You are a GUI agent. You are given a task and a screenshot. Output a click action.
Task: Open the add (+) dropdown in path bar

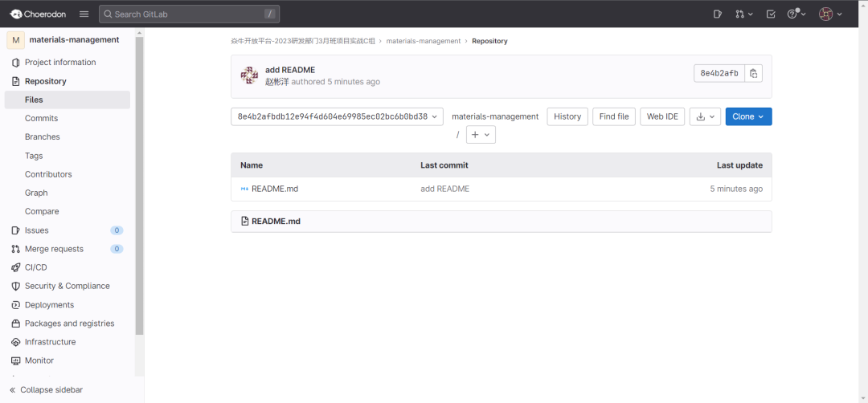pos(481,135)
